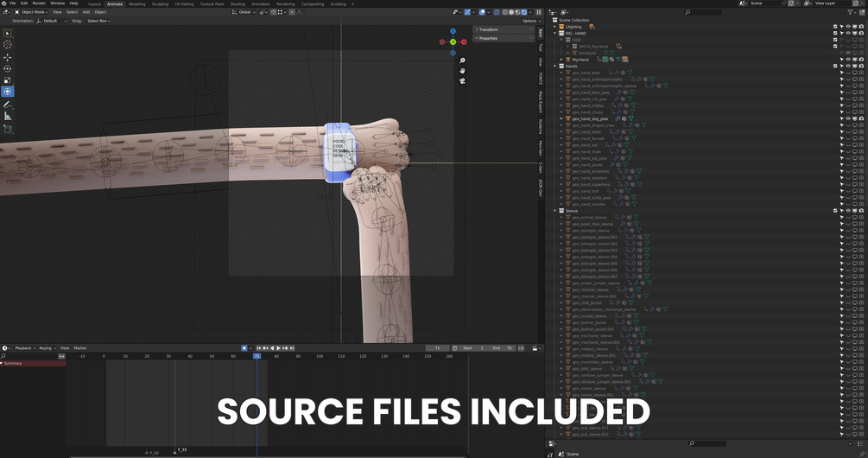Toggle the camera view icon in viewport
868x458 pixels.
[x=462, y=81]
